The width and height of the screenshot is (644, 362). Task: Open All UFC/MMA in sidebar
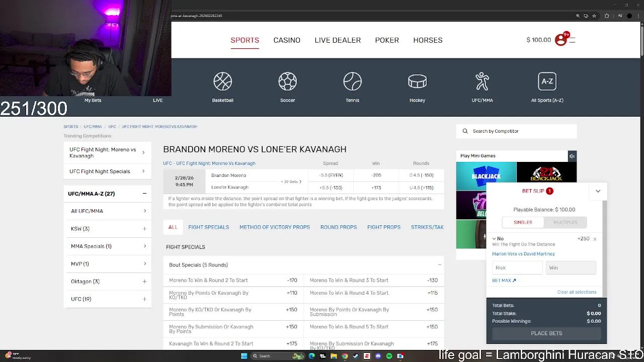coord(108,211)
